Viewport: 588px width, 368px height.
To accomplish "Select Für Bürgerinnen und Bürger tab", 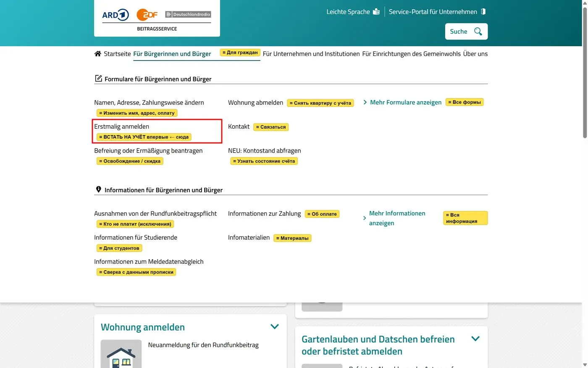I will 172,54.
